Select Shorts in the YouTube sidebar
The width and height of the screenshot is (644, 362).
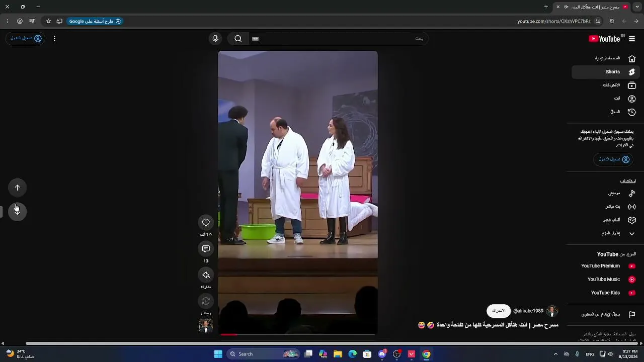[x=605, y=72]
